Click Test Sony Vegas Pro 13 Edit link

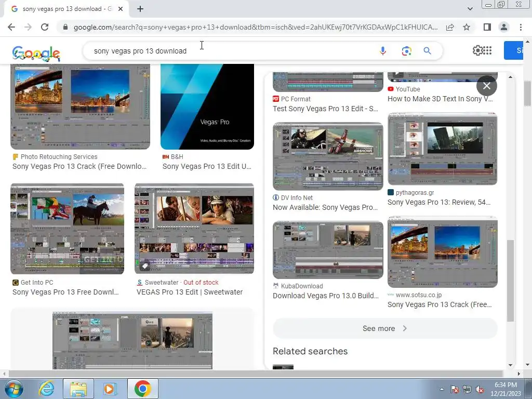coord(325,109)
